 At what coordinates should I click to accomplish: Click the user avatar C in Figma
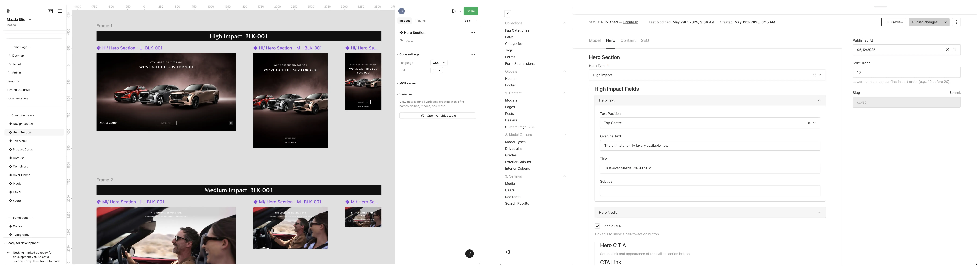pyautogui.click(x=401, y=11)
